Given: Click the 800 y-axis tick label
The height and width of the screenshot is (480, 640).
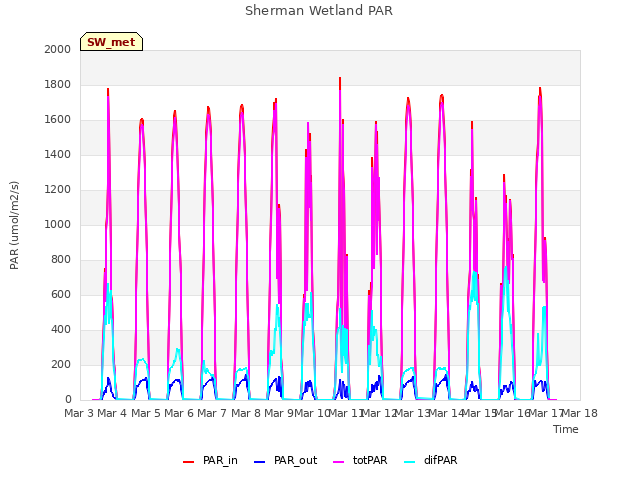Looking at the screenshot, I should 61,260.
